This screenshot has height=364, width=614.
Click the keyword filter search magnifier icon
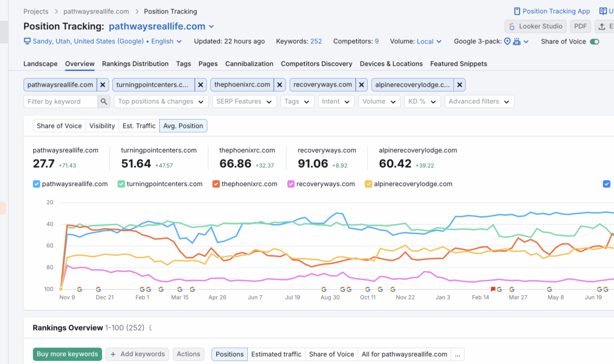point(104,102)
